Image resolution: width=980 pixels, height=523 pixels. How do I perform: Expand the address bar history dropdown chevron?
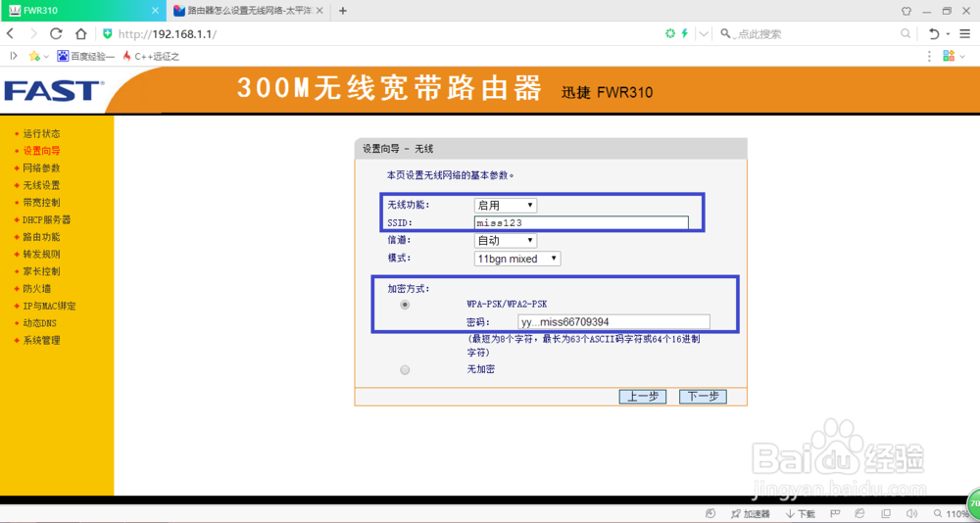(705, 33)
